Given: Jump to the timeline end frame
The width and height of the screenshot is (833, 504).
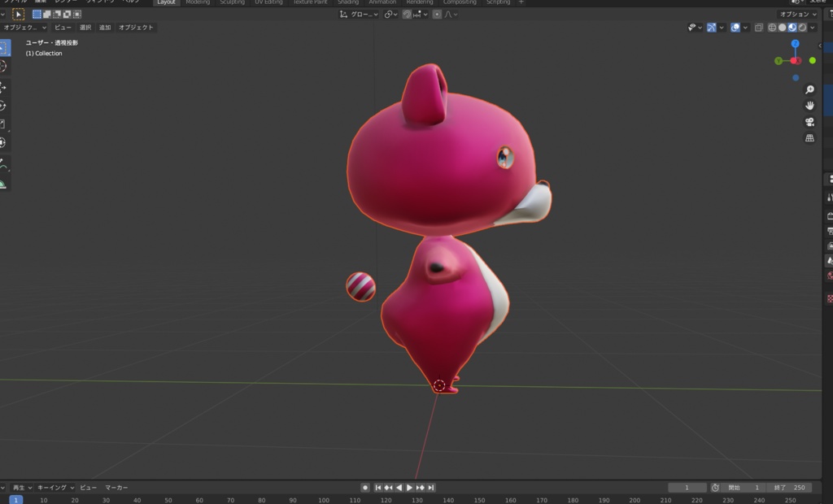Looking at the screenshot, I should pos(431,488).
